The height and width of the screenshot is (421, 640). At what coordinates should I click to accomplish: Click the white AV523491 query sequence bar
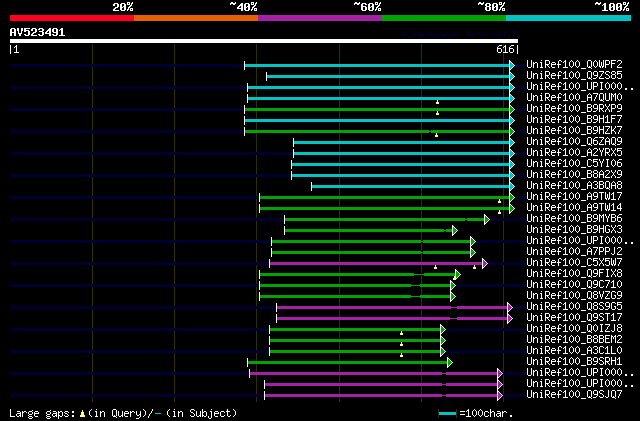(x=264, y=41)
